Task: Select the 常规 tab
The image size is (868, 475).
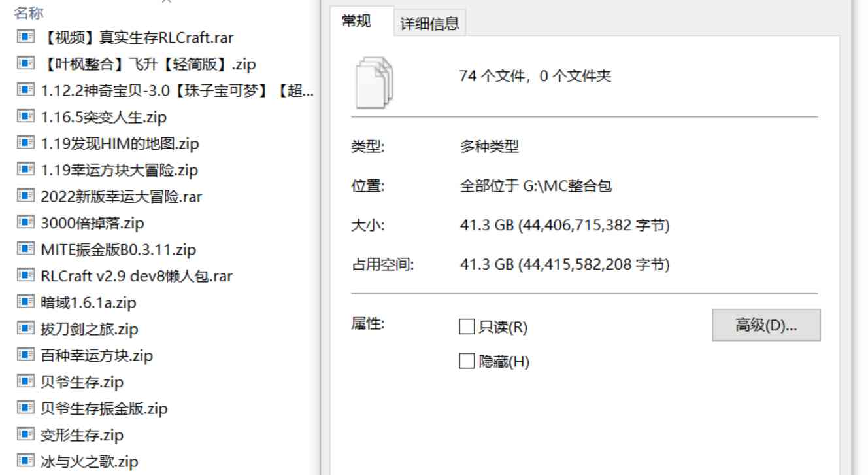Action: tap(357, 21)
